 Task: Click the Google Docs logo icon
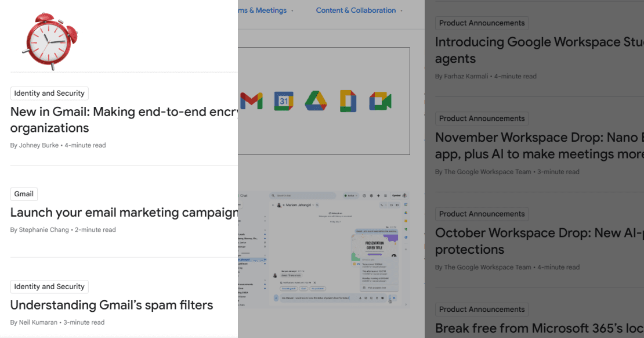point(348,101)
